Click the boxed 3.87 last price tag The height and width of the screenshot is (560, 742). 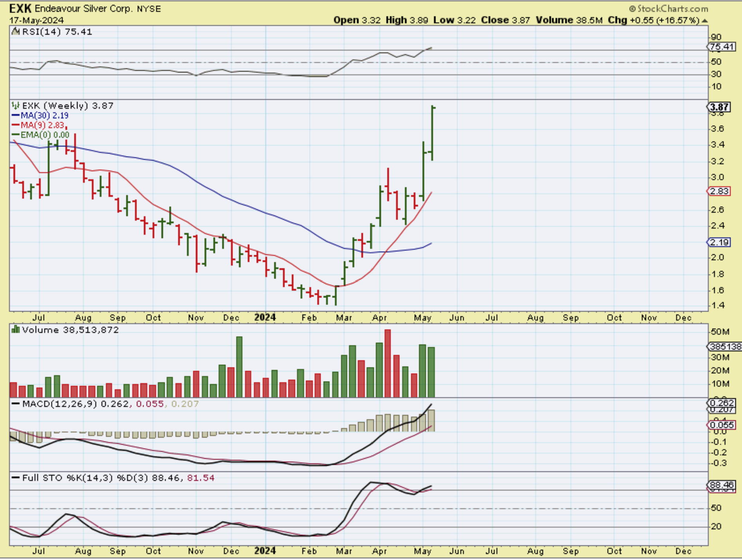pyautogui.click(x=719, y=107)
